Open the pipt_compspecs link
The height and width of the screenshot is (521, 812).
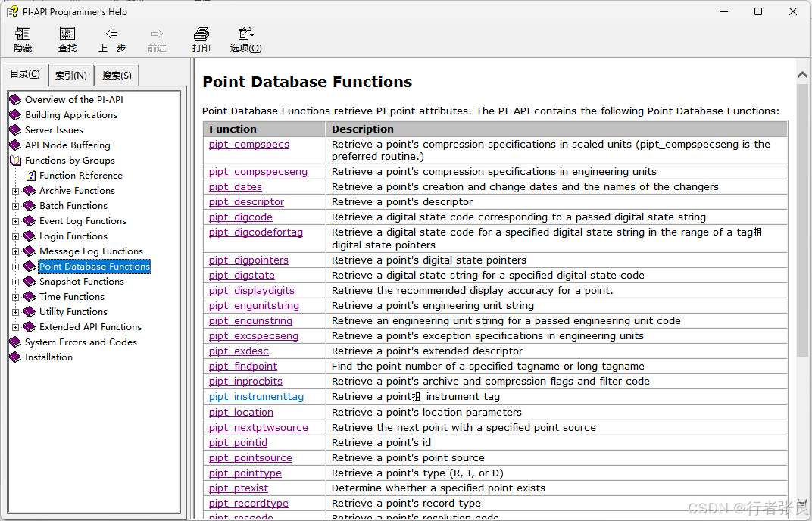click(249, 145)
